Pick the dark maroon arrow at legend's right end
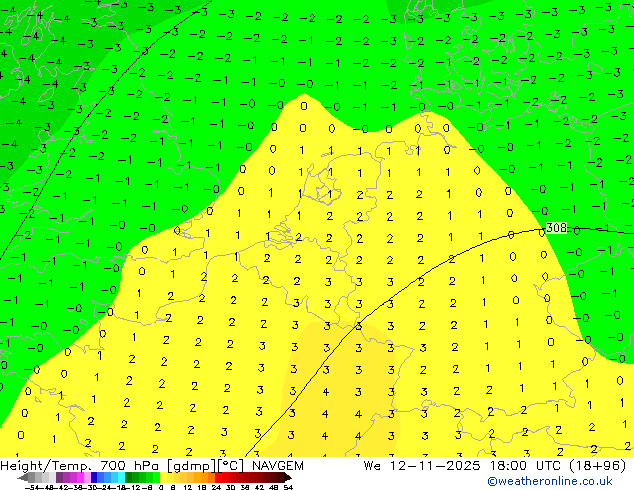This screenshot has height=490, width=634. [288, 477]
